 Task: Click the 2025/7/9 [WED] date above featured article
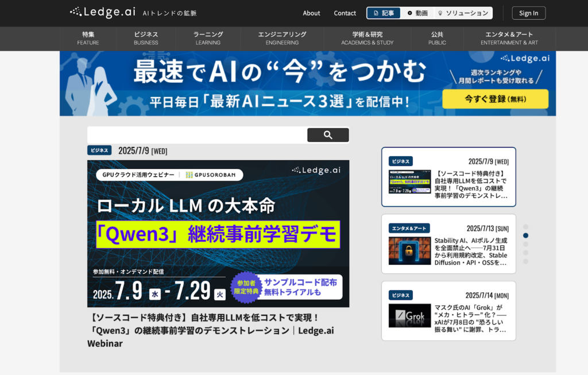143,151
